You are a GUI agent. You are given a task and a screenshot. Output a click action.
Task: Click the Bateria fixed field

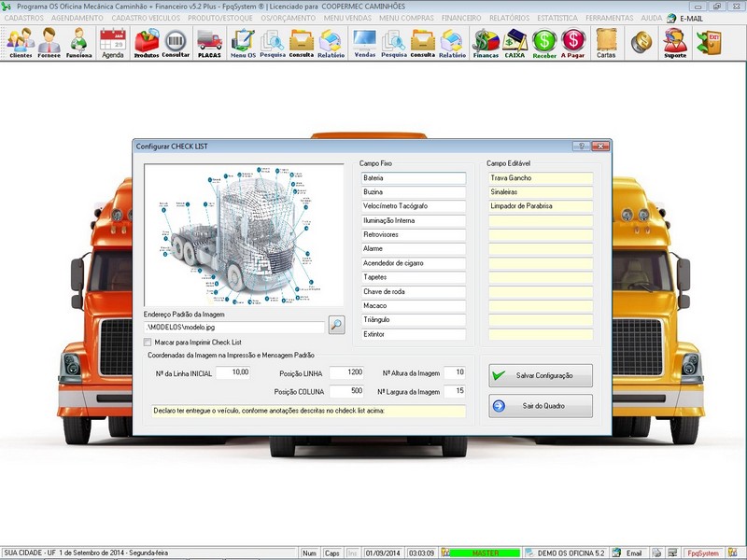[413, 177]
